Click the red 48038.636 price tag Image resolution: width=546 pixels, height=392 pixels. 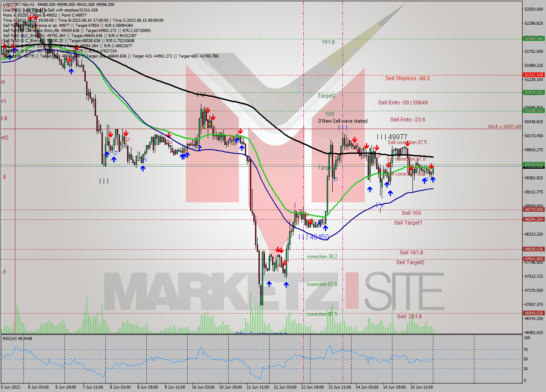(x=533, y=249)
